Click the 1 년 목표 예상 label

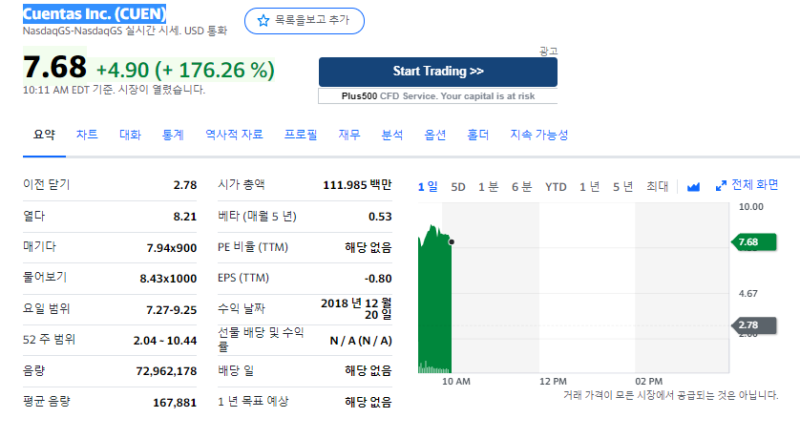click(x=253, y=402)
